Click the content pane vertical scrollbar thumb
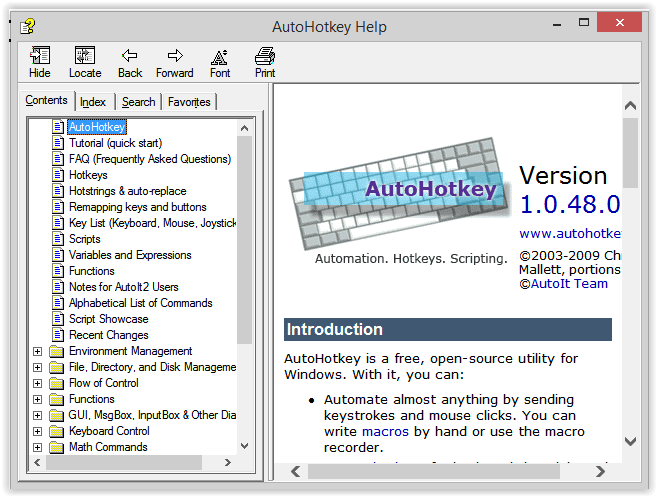 [631, 153]
